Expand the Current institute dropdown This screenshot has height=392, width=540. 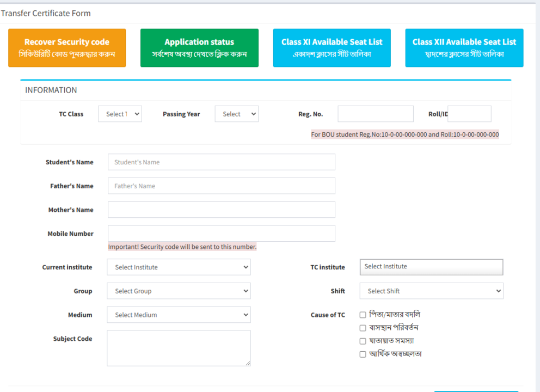click(179, 267)
